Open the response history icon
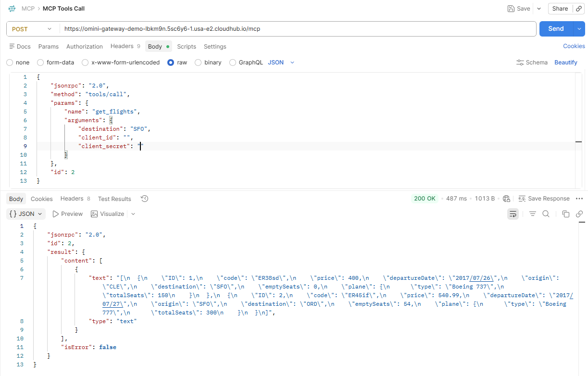 tap(144, 199)
